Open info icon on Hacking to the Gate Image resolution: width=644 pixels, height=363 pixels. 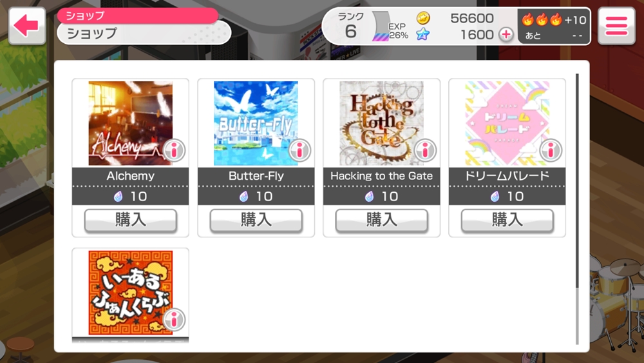point(426,150)
